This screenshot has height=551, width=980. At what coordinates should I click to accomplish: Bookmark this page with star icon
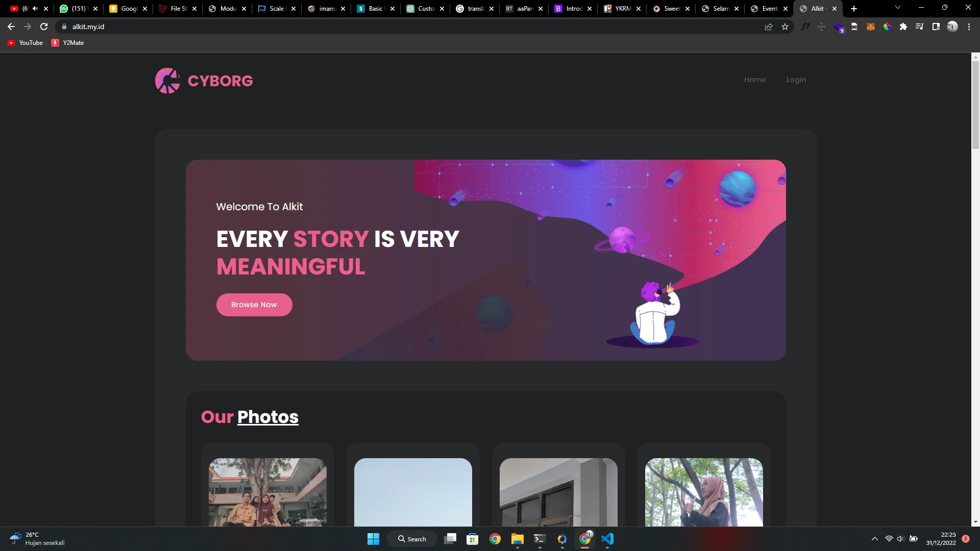785,27
